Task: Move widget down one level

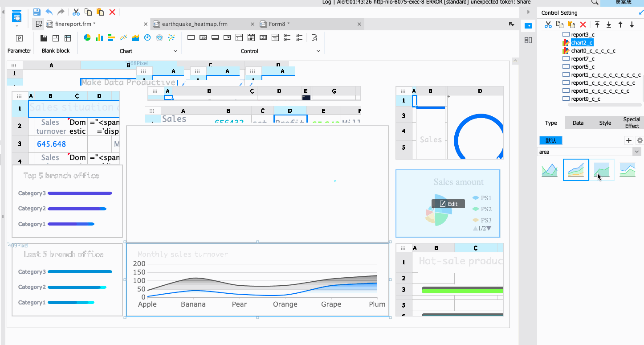Action: 632,25
